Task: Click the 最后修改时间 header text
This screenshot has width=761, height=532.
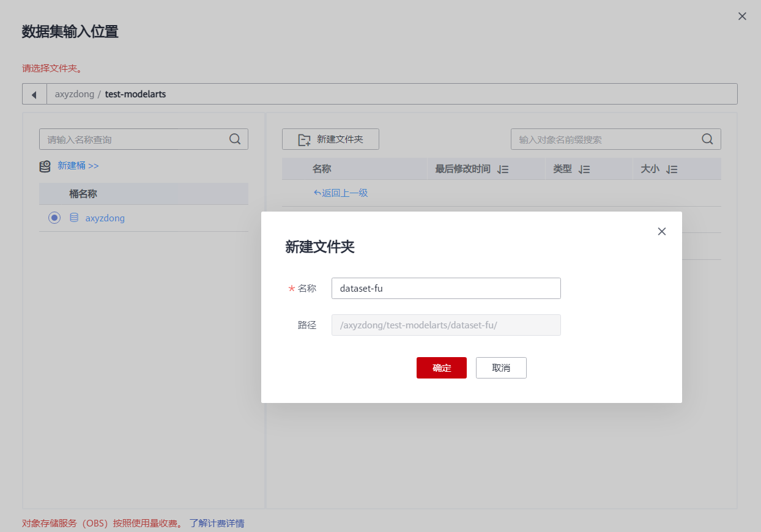Action: pos(462,169)
